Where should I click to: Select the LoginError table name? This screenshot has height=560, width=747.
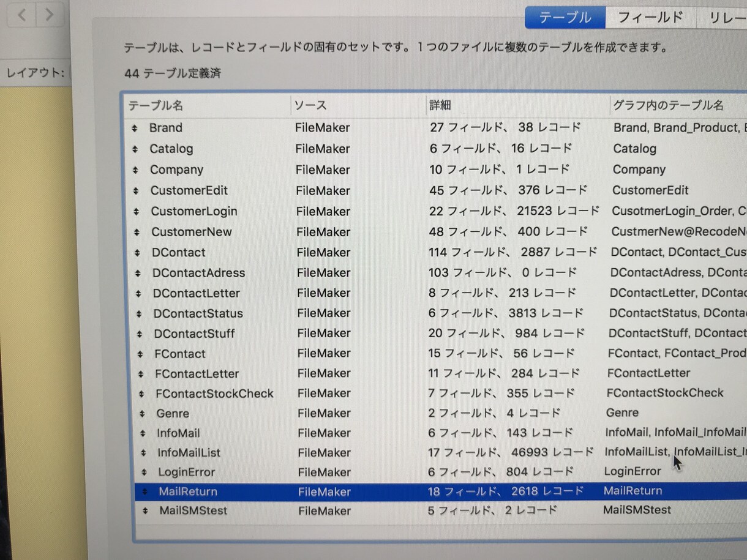pos(187,472)
